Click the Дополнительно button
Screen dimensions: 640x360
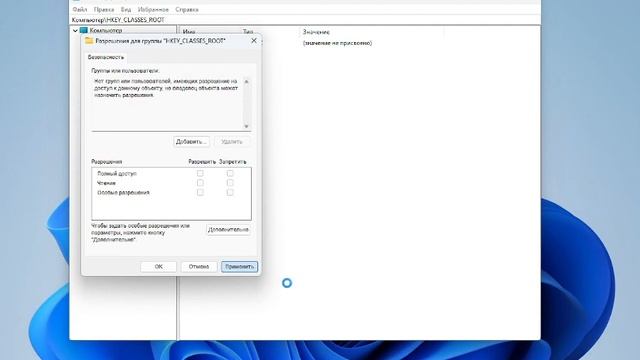tap(228, 230)
